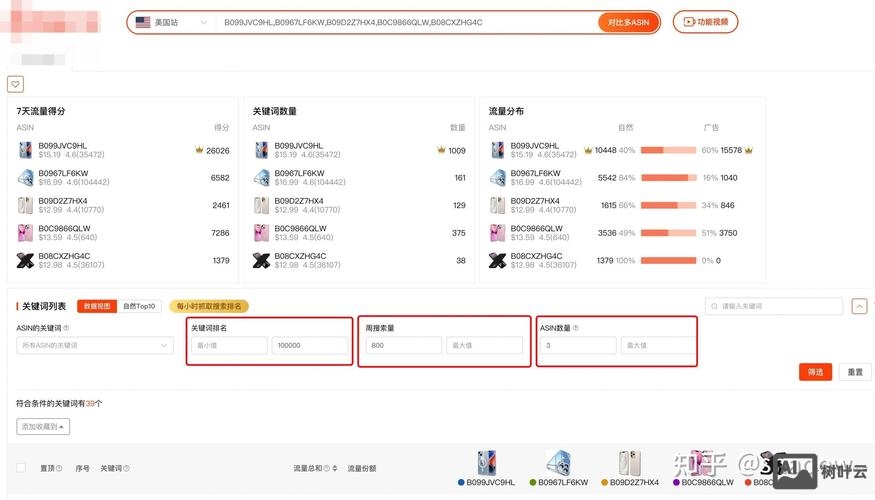Screen dimensions: 875x500
Task: Click the 重置 reset button
Action: coord(855,372)
